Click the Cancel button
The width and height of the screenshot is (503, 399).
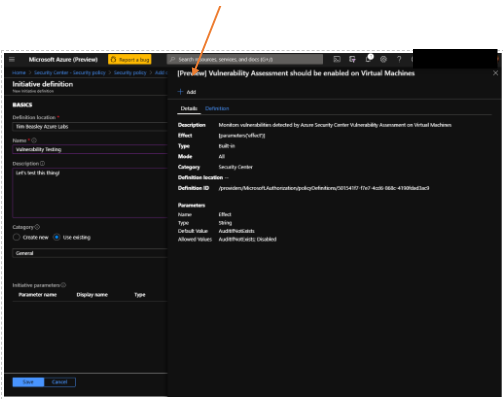click(x=60, y=382)
